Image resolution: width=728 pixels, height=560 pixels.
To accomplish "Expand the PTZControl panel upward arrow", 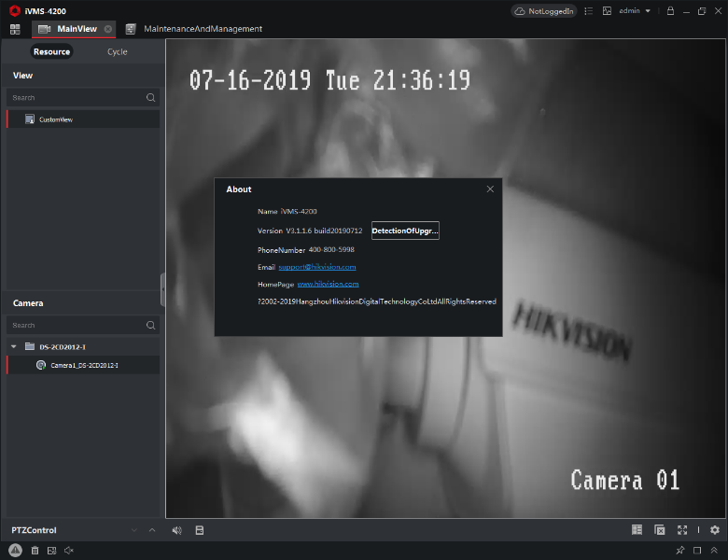I will (152, 530).
